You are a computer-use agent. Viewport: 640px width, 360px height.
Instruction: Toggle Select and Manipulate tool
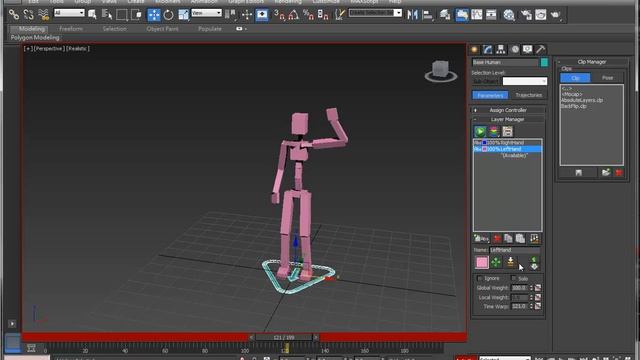pos(247,15)
